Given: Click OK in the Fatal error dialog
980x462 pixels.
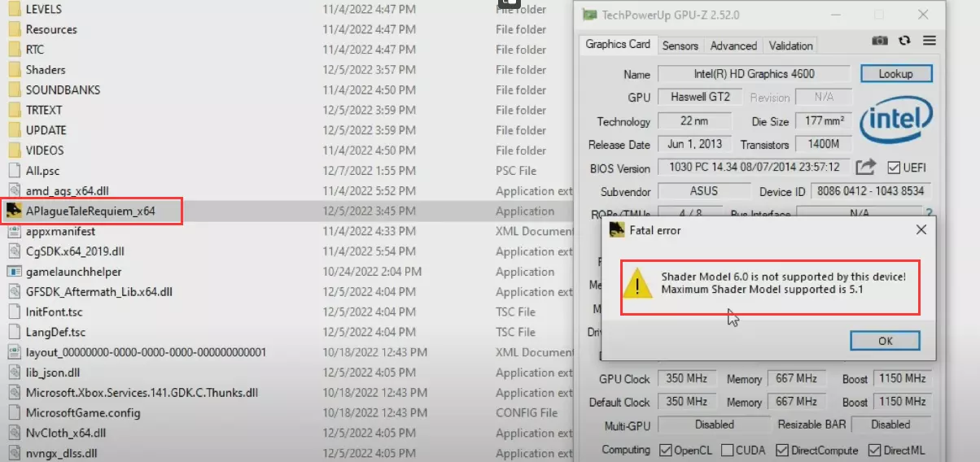Looking at the screenshot, I should 885,341.
